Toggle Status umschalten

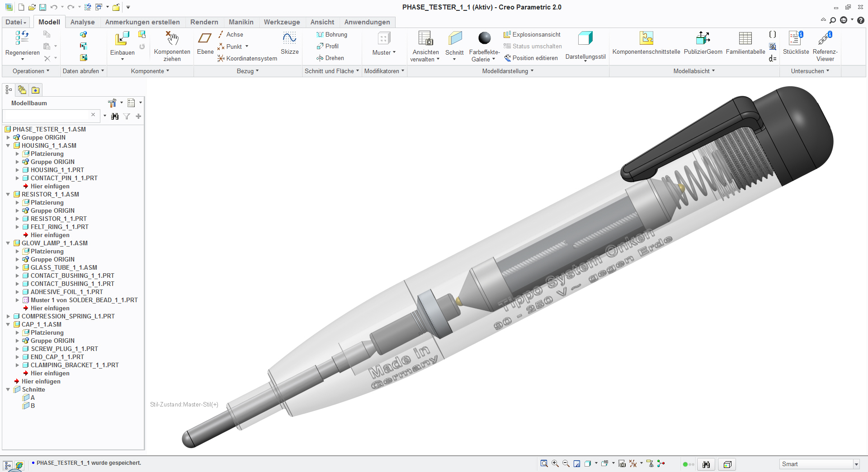coord(533,46)
